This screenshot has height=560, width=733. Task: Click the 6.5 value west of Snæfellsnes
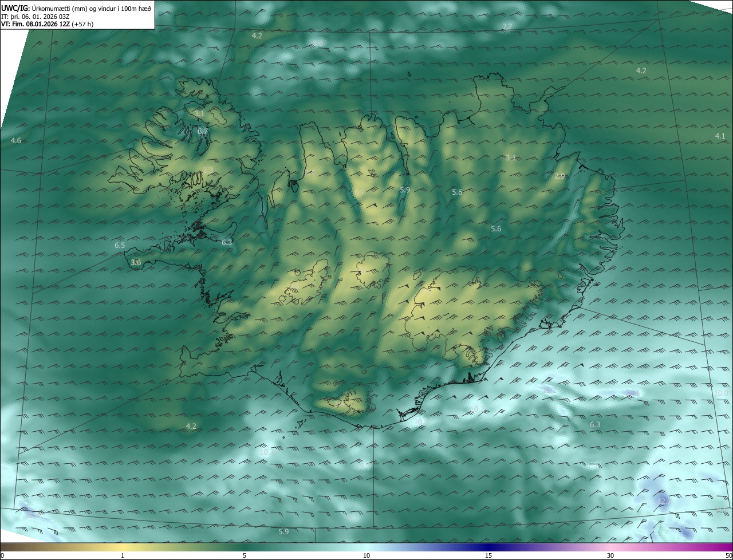coord(120,245)
